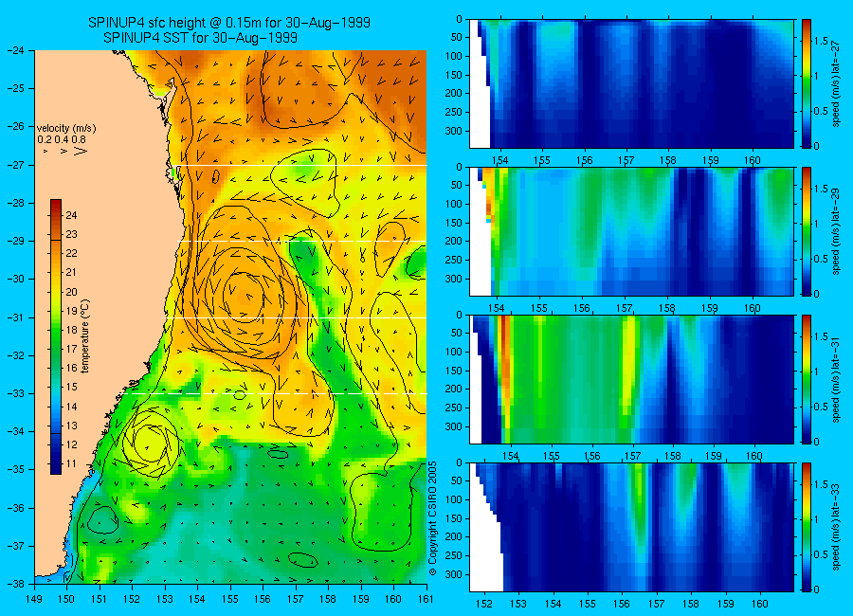Open the lat=-27 speed cross-section panel
The width and height of the screenshot is (853, 616).
pyautogui.click(x=631, y=83)
